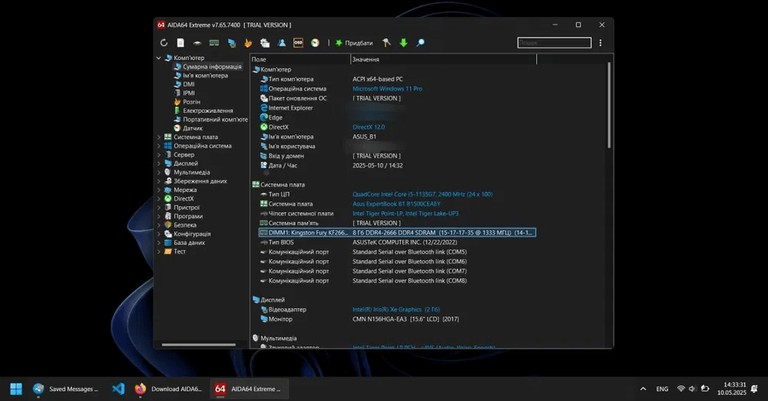768x401 pixels.
Task: Expand the Системна плата tree node
Action: (x=159, y=137)
